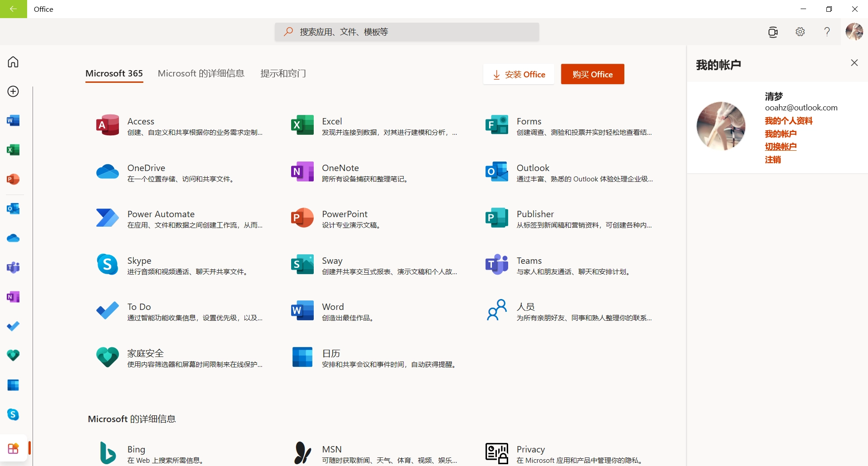Click the 切换帐户 link
868x466 pixels.
(782, 146)
